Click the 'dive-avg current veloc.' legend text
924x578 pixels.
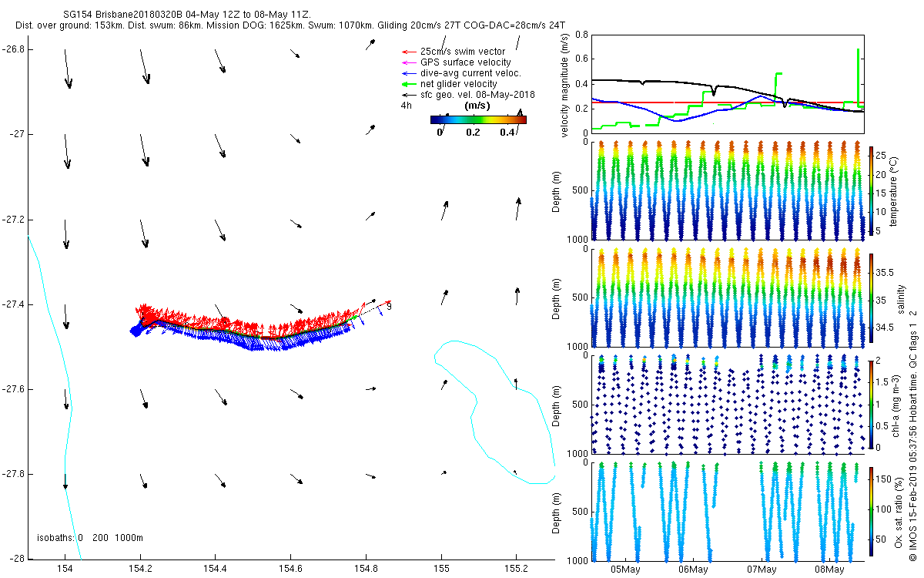tap(470, 73)
